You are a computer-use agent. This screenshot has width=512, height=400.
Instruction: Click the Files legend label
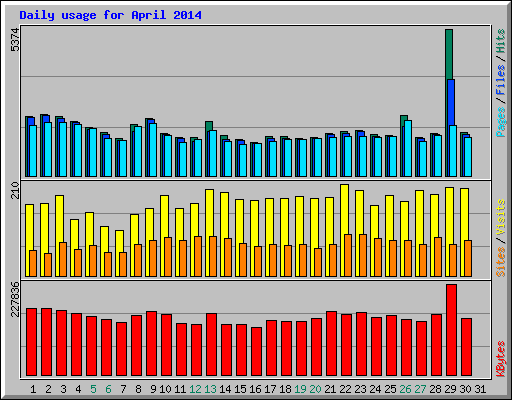pos(501,80)
